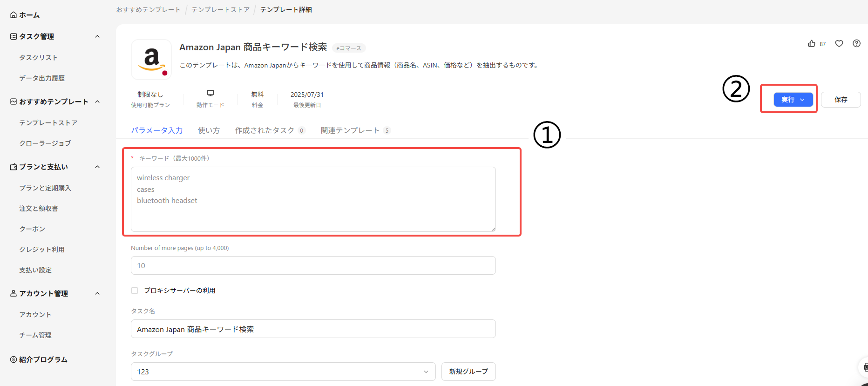The height and width of the screenshot is (386, 868).
Task: Click the 新規グループ button
Action: click(x=468, y=372)
